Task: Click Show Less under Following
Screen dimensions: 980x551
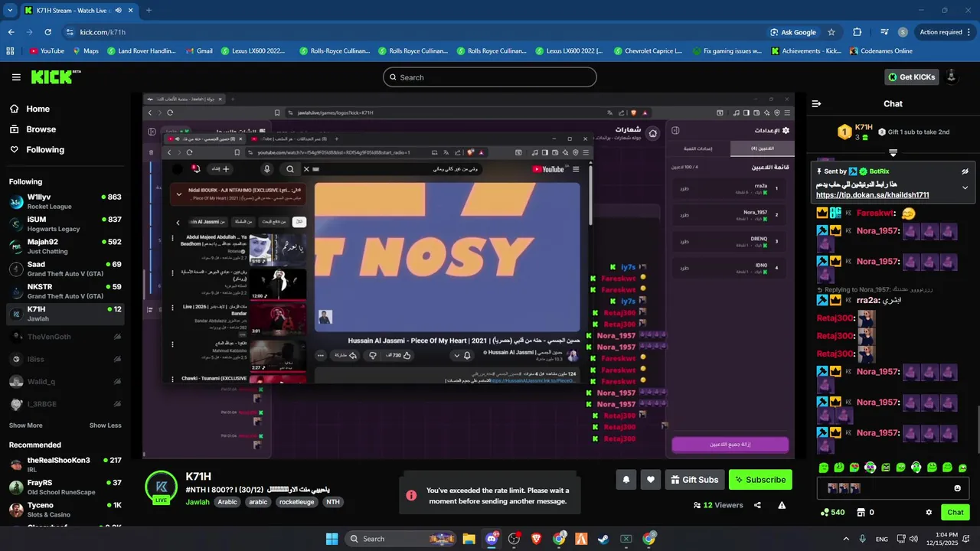Action: click(x=105, y=425)
